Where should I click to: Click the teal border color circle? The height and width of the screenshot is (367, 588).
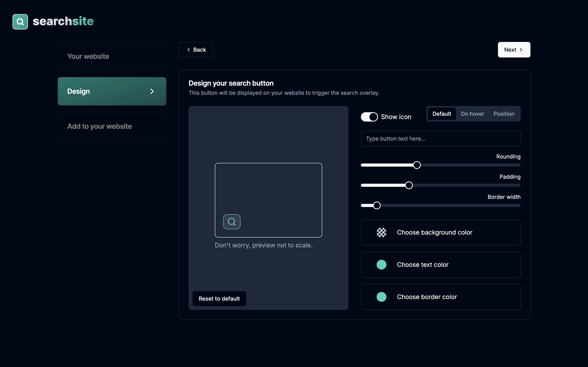381,297
